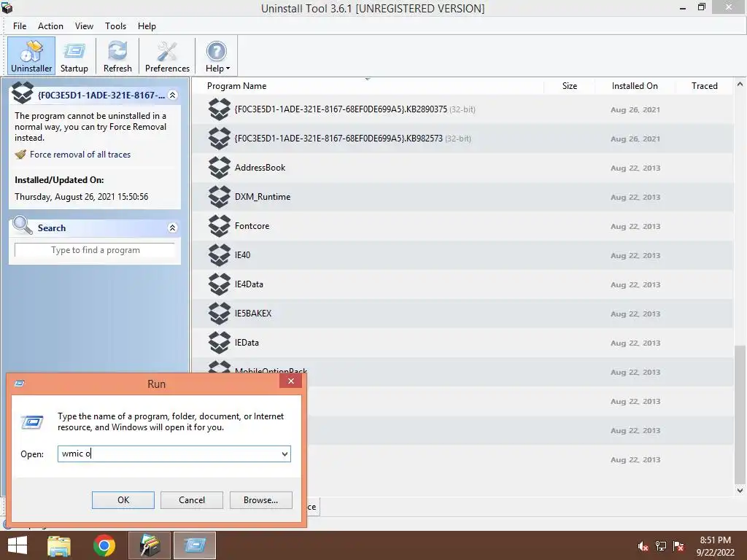Screen dimensions: 747x560
Task: Click the Search magnifier icon in side panel
Action: tap(23, 226)
